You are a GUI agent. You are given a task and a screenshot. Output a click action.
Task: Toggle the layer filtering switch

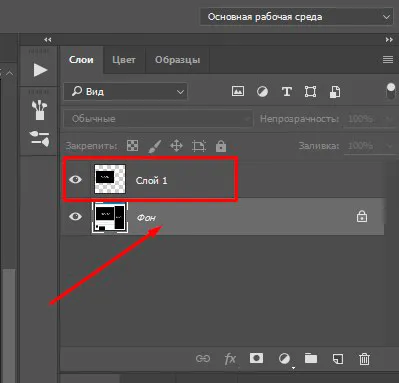click(390, 91)
